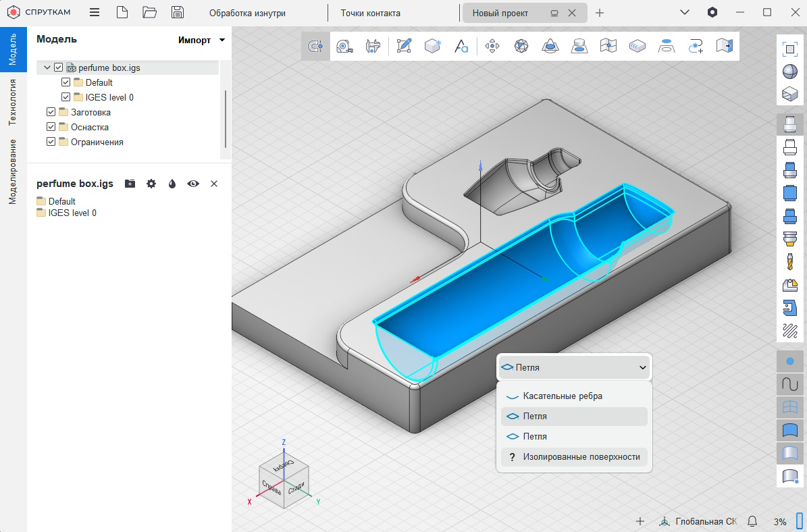Click the add folder icon beside perfume box.igs
This screenshot has width=807, height=532.
point(130,184)
